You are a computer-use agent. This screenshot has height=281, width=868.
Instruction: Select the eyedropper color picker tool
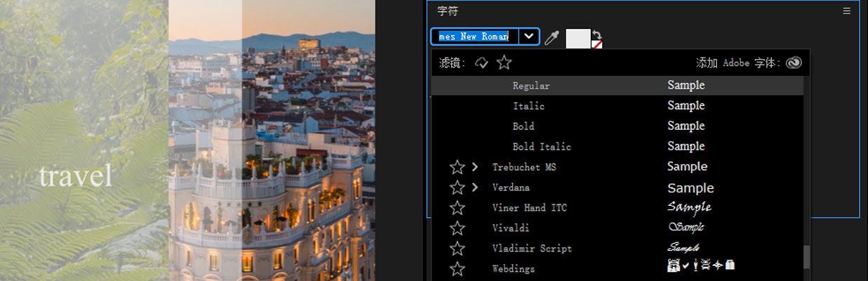pyautogui.click(x=552, y=38)
